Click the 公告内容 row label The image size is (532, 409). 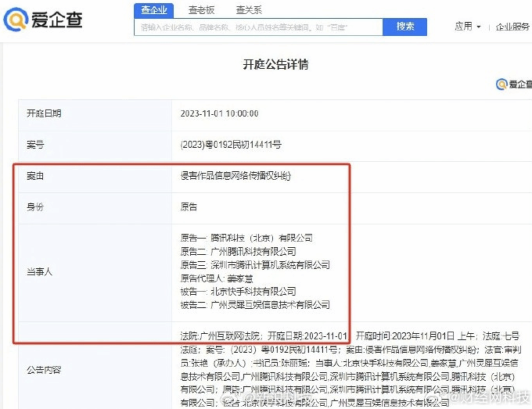point(44,370)
